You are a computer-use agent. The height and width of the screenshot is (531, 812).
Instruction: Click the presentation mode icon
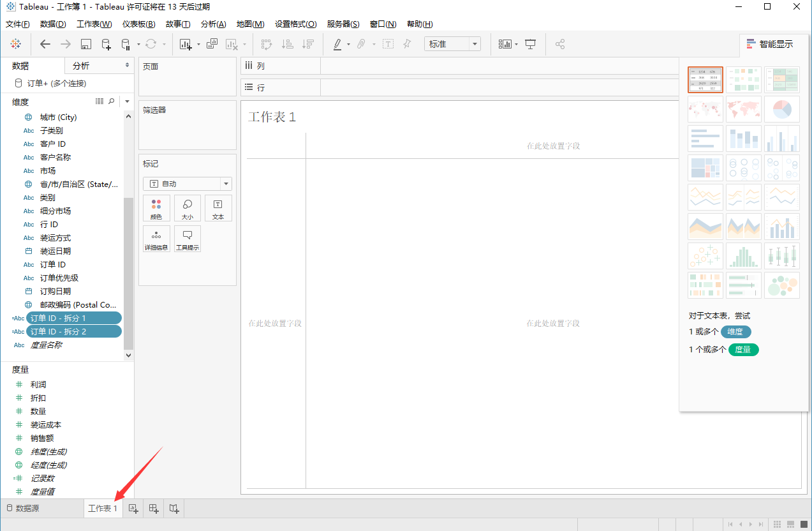click(530, 45)
